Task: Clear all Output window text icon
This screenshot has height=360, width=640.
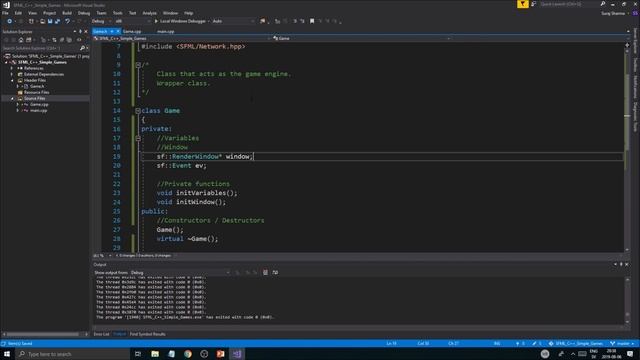Action: click(265, 273)
